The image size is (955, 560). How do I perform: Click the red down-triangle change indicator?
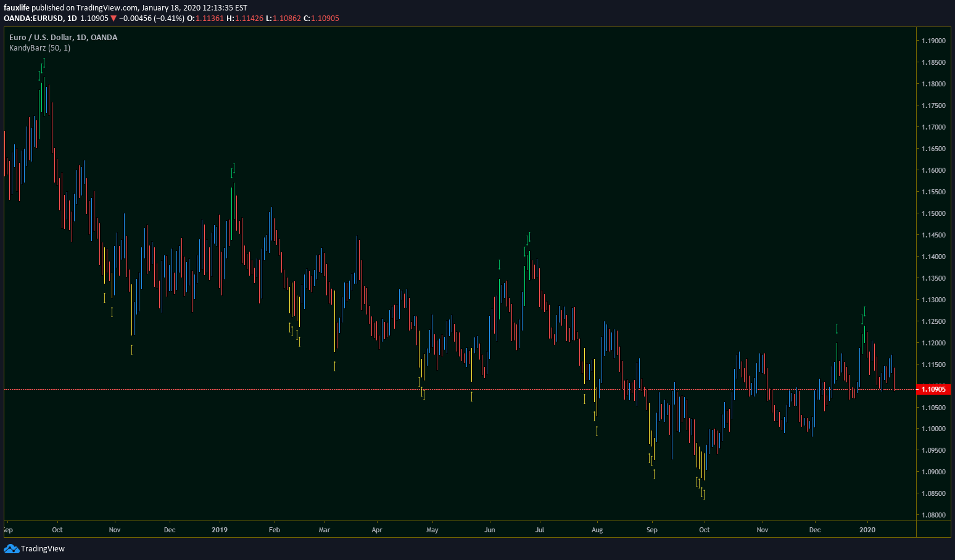click(x=114, y=19)
